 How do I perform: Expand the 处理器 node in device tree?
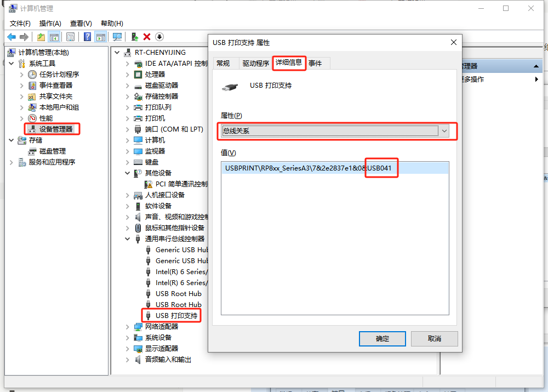[128, 75]
